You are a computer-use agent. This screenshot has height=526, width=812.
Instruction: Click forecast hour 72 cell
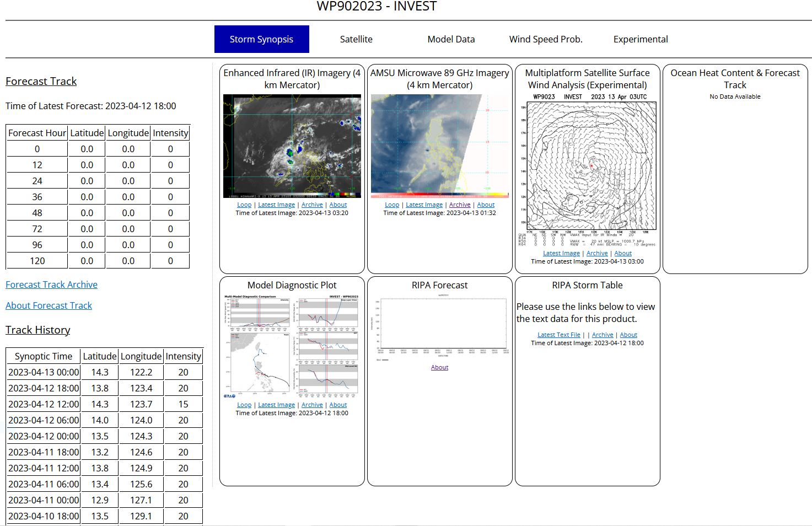pyautogui.click(x=37, y=229)
